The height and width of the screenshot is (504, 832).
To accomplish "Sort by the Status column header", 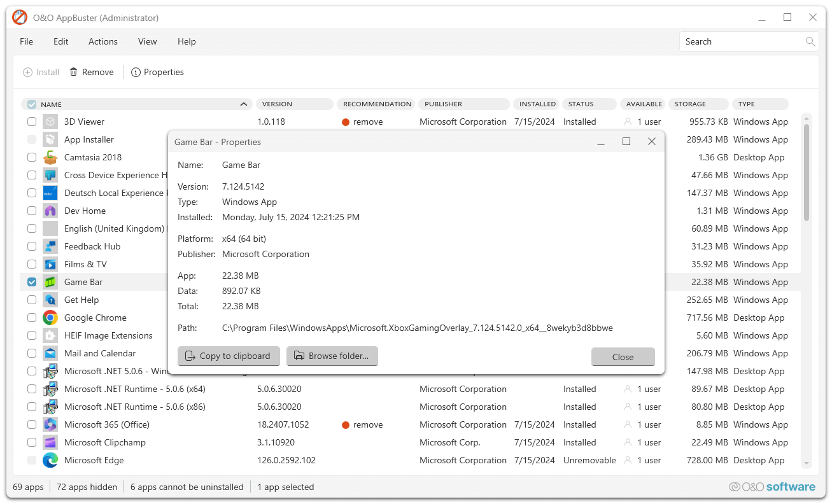I will [x=589, y=104].
